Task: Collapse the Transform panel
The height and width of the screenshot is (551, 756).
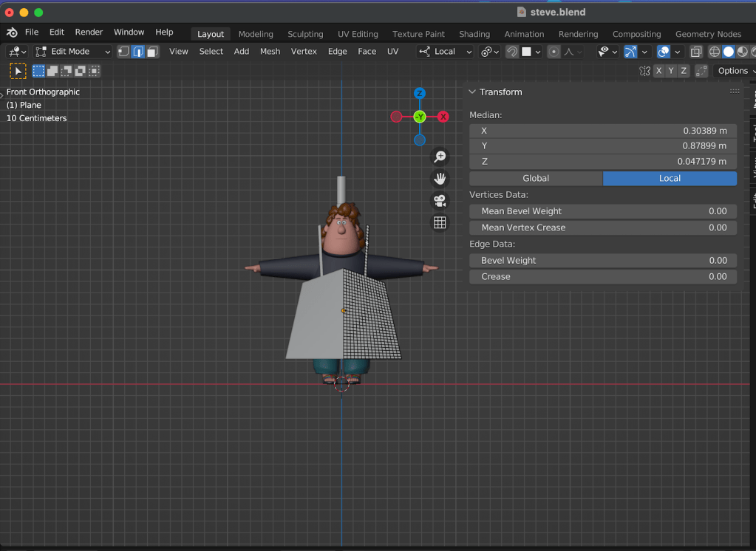Action: (x=472, y=92)
